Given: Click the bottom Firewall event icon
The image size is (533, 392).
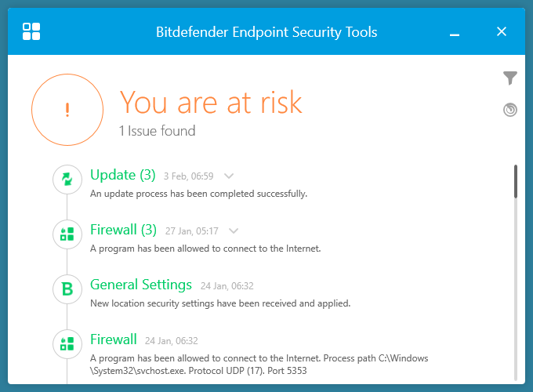Looking at the screenshot, I should pyautogui.click(x=67, y=344).
